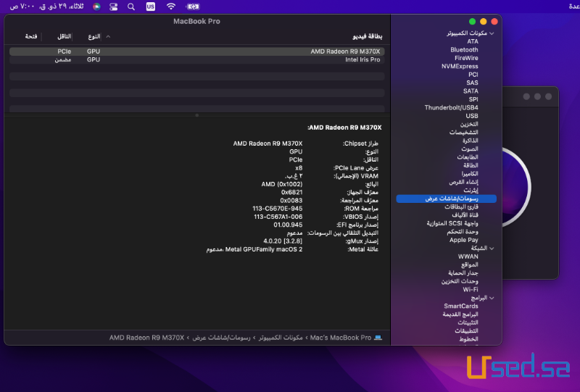Select Apple Pay in the sidebar
Image resolution: width=580 pixels, height=392 pixels.
463,240
